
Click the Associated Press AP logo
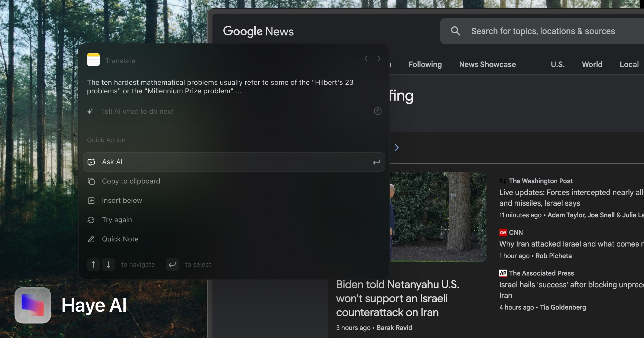tap(503, 273)
